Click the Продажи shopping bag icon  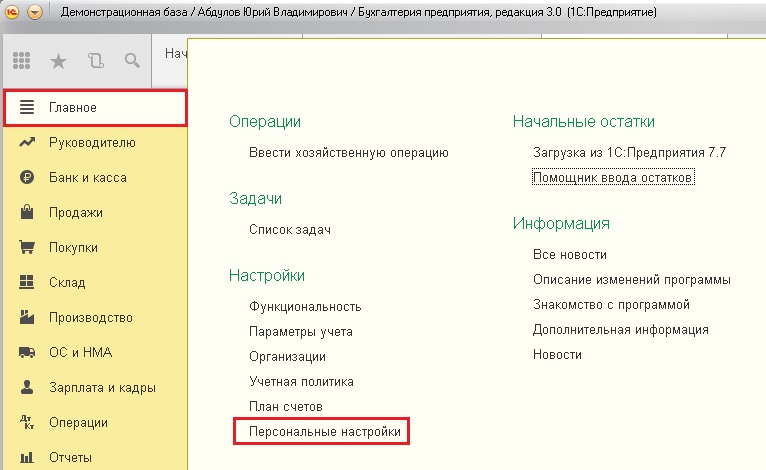27,212
